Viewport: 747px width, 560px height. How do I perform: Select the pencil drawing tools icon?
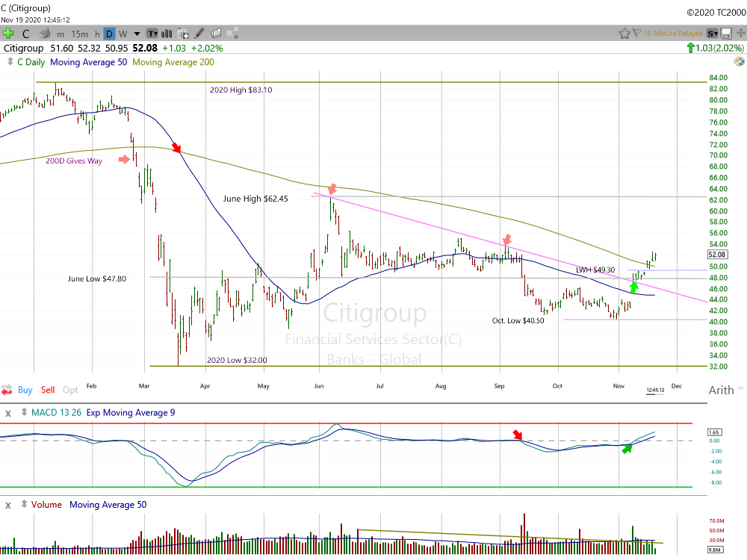tap(199, 33)
